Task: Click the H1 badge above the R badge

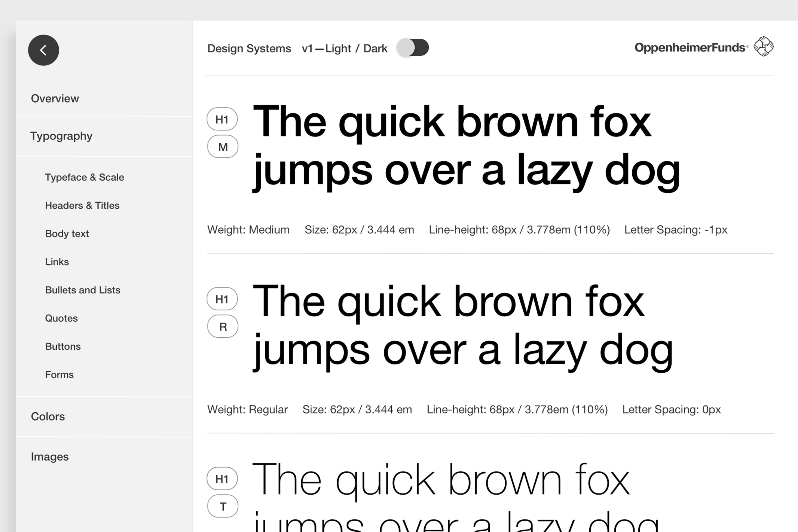Action: pyautogui.click(x=222, y=299)
